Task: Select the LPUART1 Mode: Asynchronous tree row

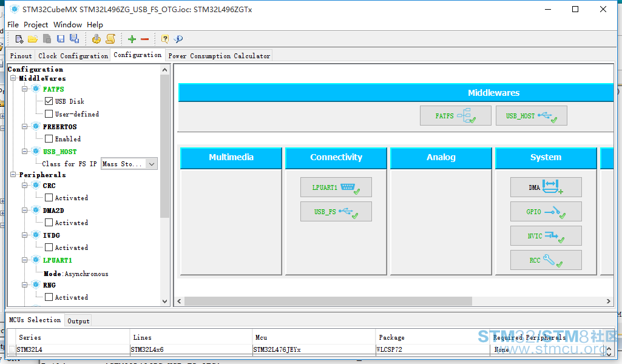Action: click(76, 274)
